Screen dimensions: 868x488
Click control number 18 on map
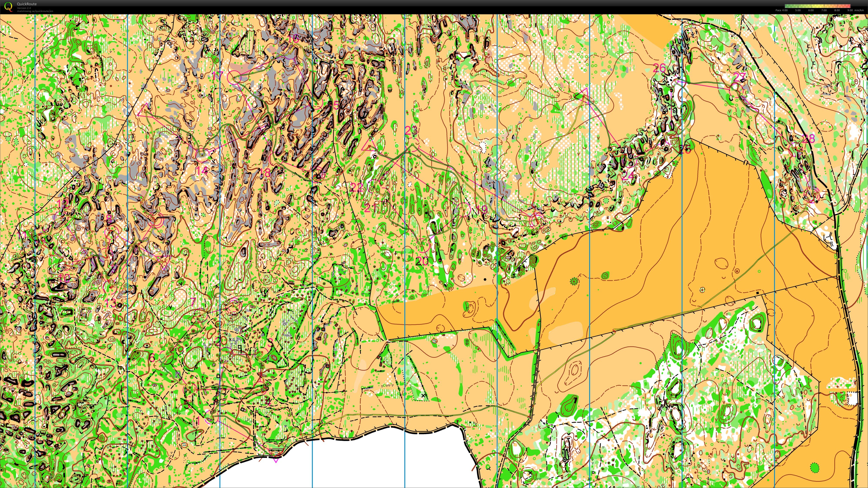[x=265, y=173]
